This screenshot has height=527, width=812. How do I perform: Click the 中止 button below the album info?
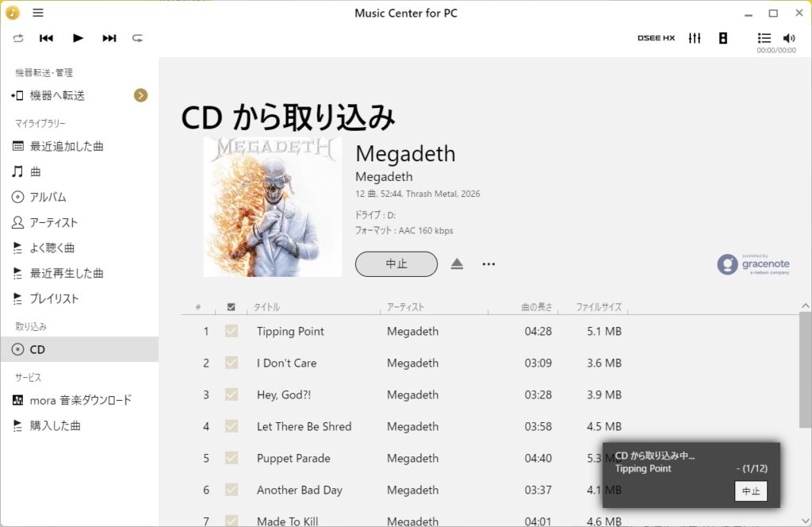[396, 264]
